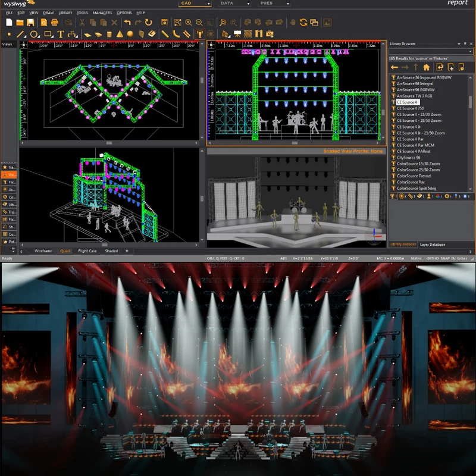Screen dimensions: 476x476
Task: Select the Sphere primitive tool
Action: pyautogui.click(x=130, y=34)
